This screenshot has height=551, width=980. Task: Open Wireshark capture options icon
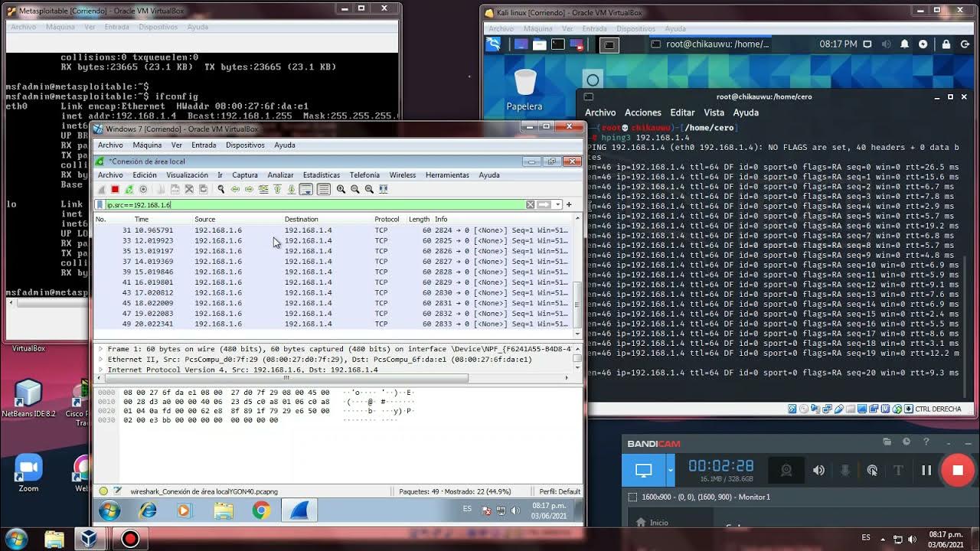tap(143, 189)
